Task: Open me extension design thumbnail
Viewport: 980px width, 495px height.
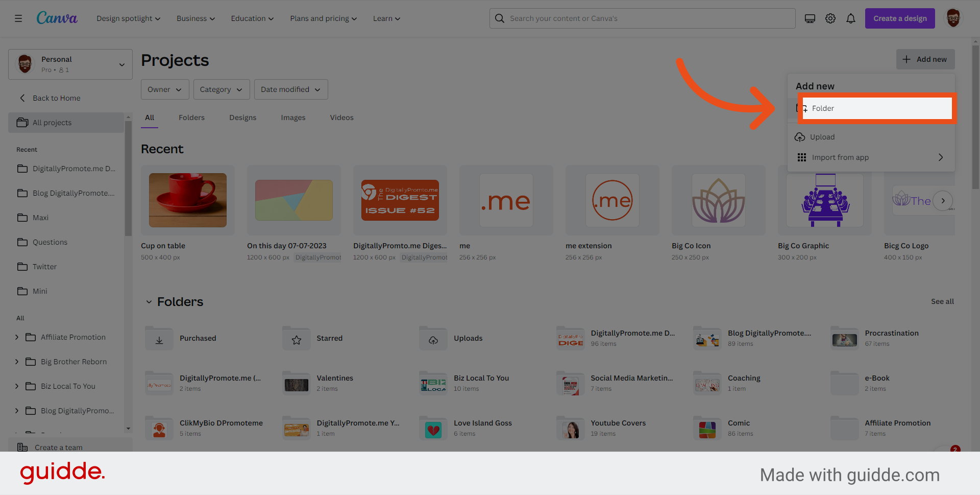Action: point(612,200)
